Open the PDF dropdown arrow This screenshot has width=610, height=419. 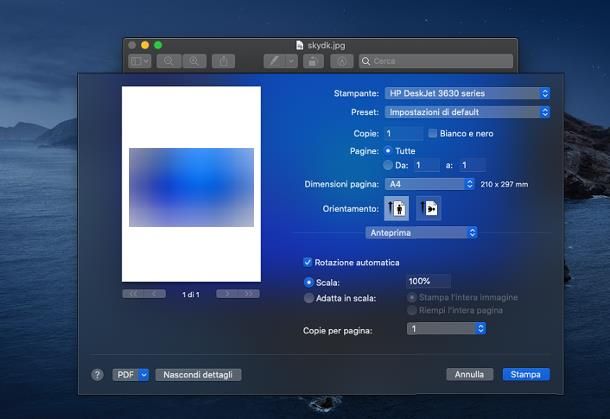point(144,375)
